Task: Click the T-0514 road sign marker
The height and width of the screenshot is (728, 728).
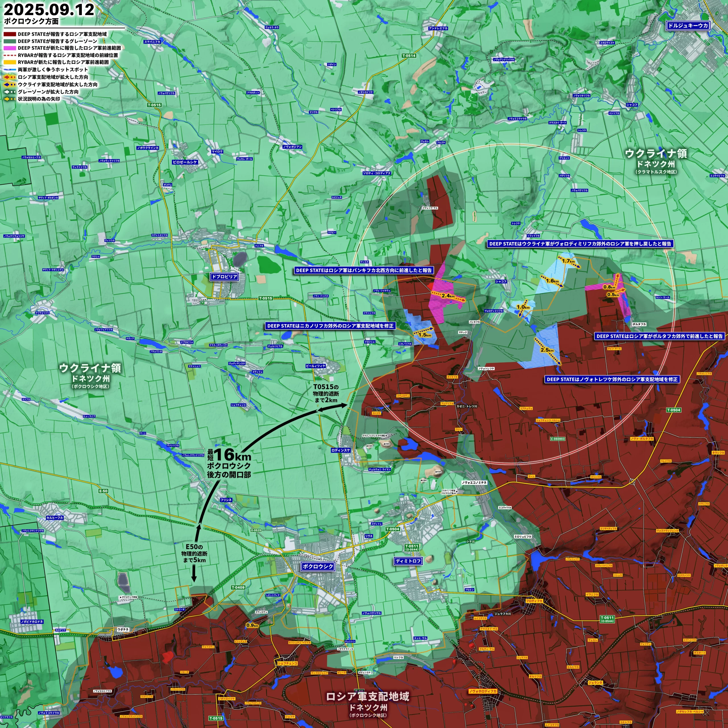Action: 408,56
